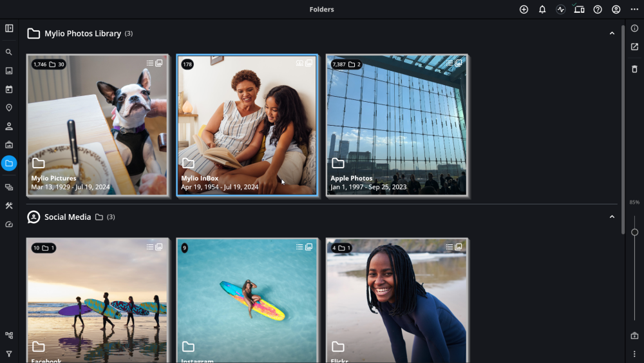Click the "Apple Photos" folder name label
The width and height of the screenshot is (644, 363).
(x=352, y=179)
